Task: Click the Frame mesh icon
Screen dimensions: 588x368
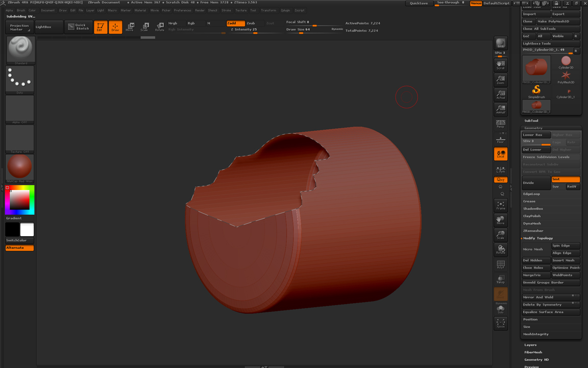Action: click(x=501, y=205)
